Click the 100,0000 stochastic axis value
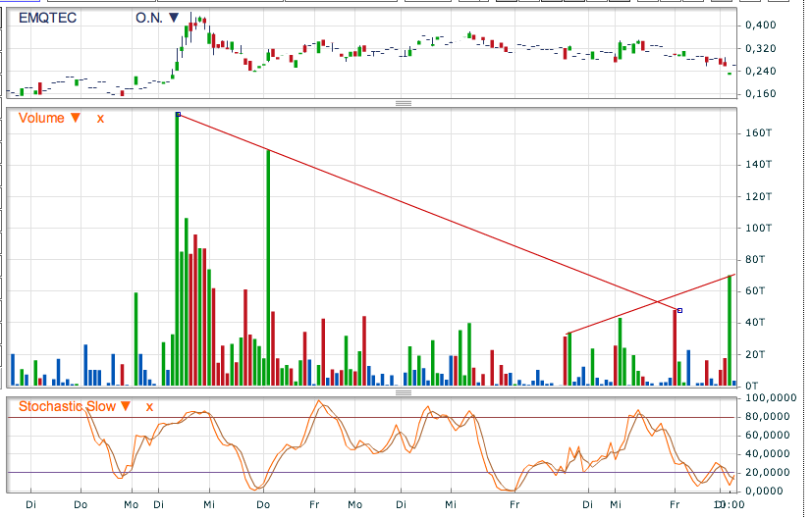 point(771,398)
